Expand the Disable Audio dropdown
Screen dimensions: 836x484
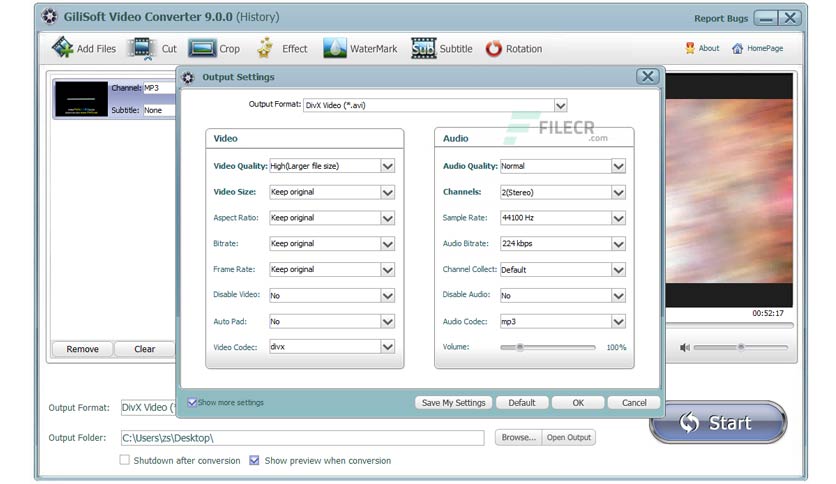tap(618, 296)
